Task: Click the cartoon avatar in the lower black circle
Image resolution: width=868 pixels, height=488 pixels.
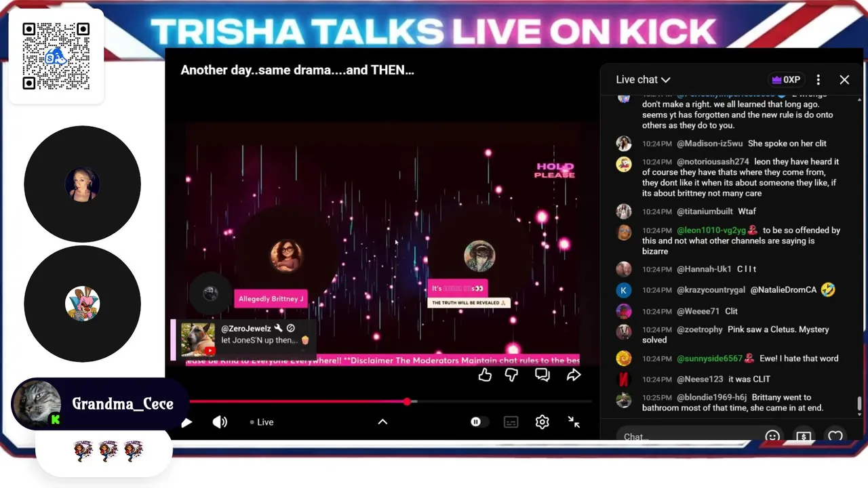Action: 82,304
